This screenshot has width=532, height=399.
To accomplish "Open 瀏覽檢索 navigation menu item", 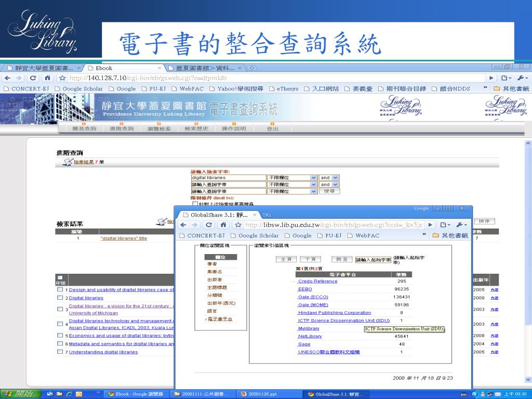I will (159, 129).
